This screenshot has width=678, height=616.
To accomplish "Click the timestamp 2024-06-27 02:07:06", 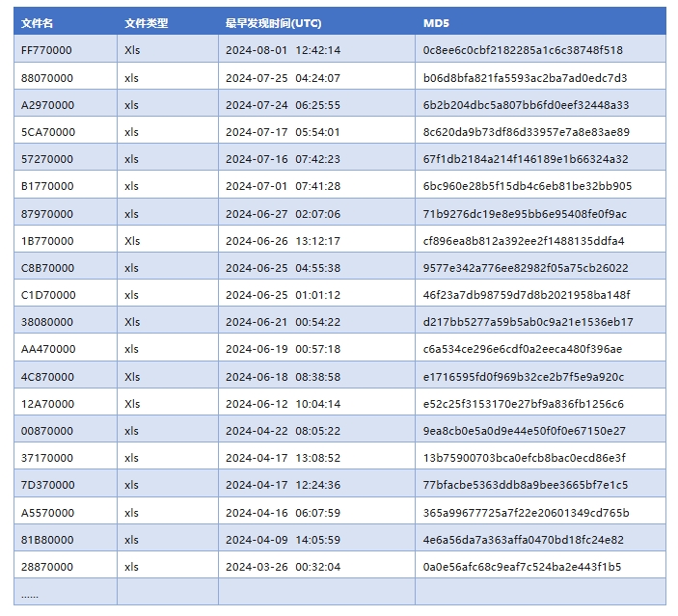I will tap(282, 213).
